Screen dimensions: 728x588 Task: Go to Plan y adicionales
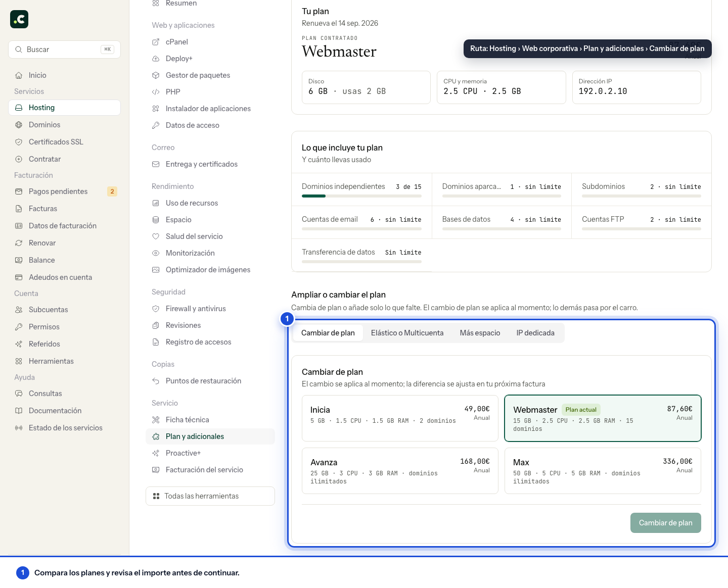coord(210,436)
